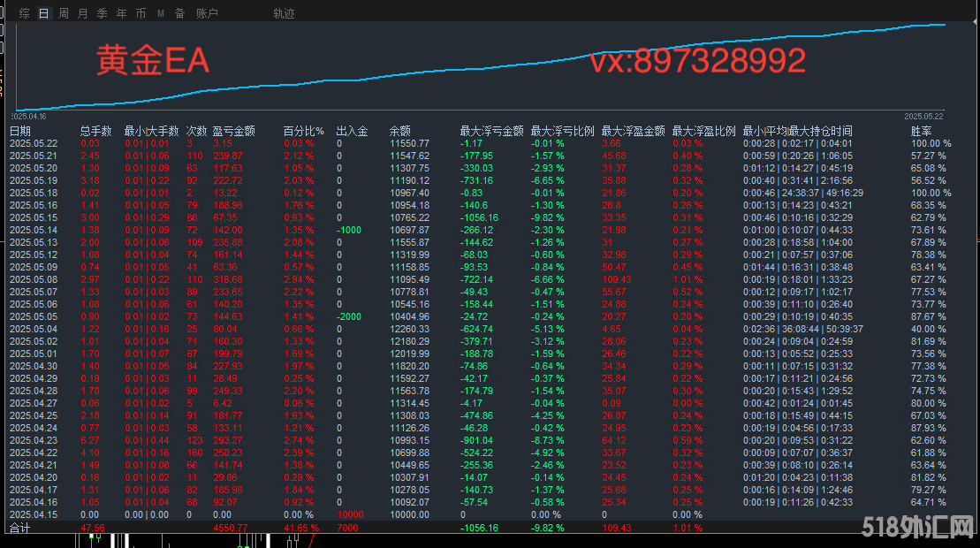This screenshot has height=548, width=980.
Task: Open the 周 weekly statistics tab
Action: pos(64,13)
